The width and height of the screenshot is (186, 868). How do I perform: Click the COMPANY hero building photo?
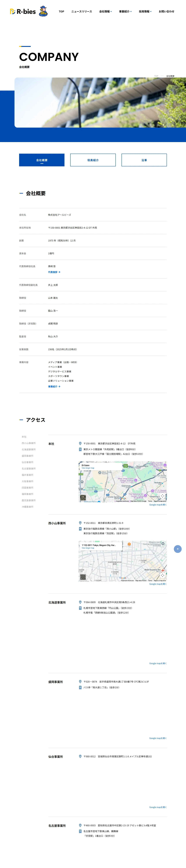point(100,103)
